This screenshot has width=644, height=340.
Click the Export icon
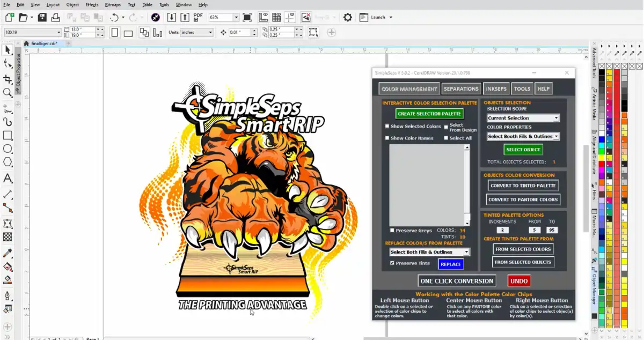[x=184, y=17]
